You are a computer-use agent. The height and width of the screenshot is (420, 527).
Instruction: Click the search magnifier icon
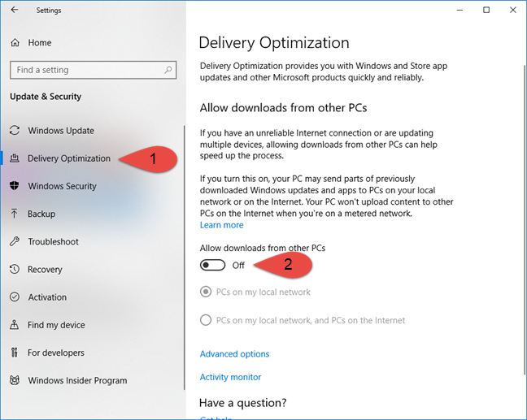pos(168,70)
